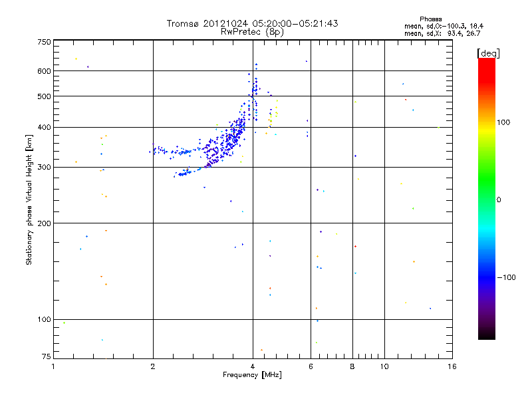Click the 'Frequency [MHz]' axis label
This screenshot has width=532, height=399.
tap(252, 375)
